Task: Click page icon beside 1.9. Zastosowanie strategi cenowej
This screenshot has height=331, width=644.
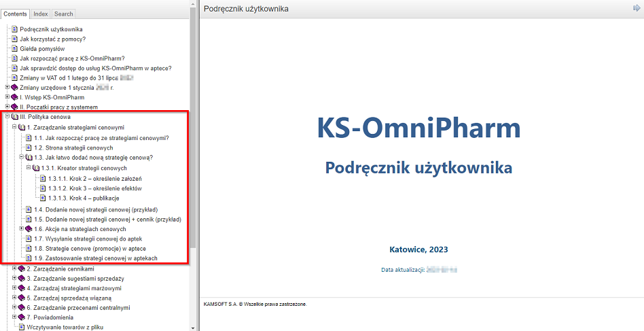Action: [29, 258]
